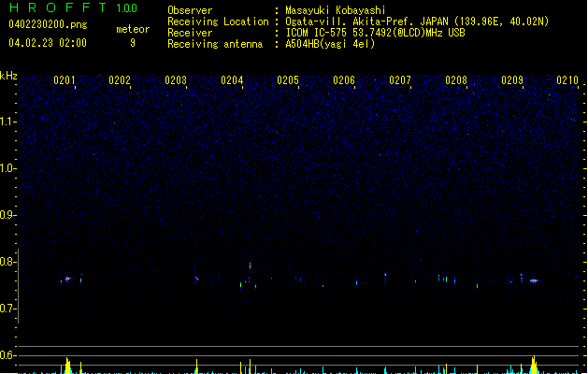Click the HROFFT 1.0.0 title text
This screenshot has height=374, width=588.
point(73,7)
